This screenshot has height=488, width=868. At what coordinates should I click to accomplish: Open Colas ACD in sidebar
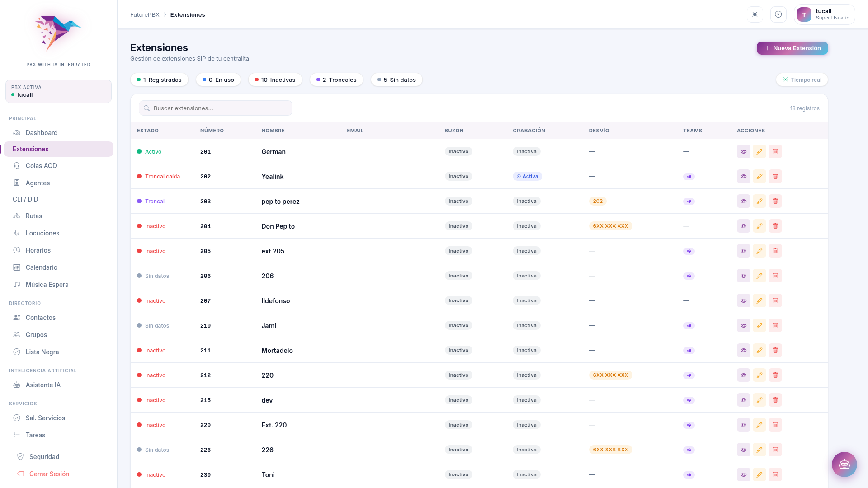41,166
